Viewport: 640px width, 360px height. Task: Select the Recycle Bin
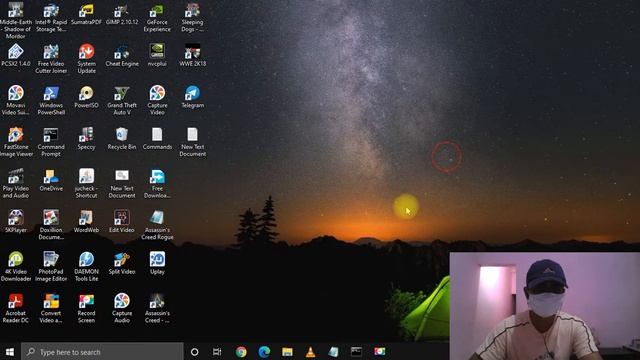coord(122,139)
